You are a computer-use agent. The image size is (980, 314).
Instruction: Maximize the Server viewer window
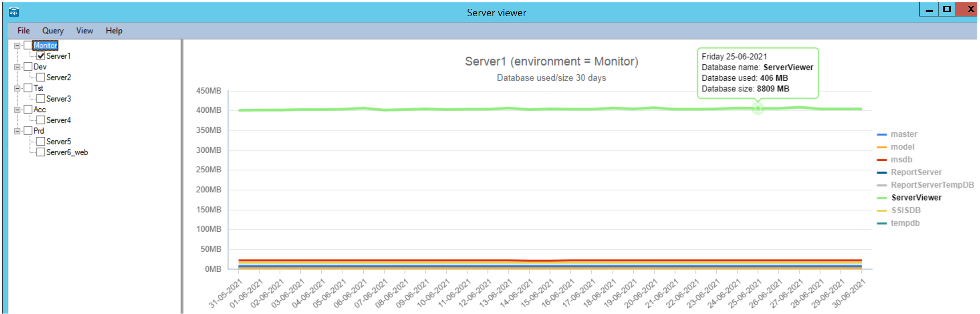tap(947, 9)
